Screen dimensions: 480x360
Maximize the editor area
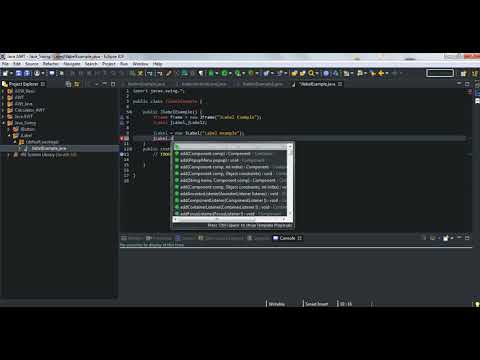coord(467,84)
